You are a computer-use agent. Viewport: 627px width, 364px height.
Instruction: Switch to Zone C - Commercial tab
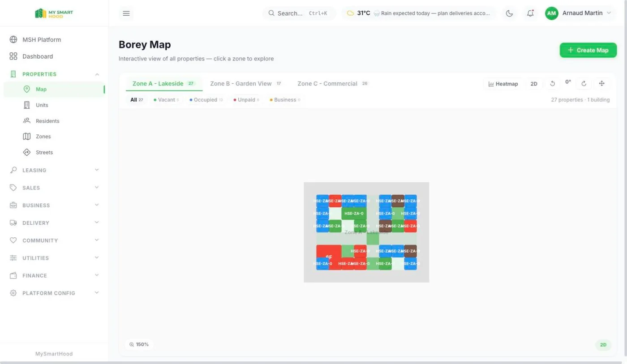pyautogui.click(x=333, y=84)
